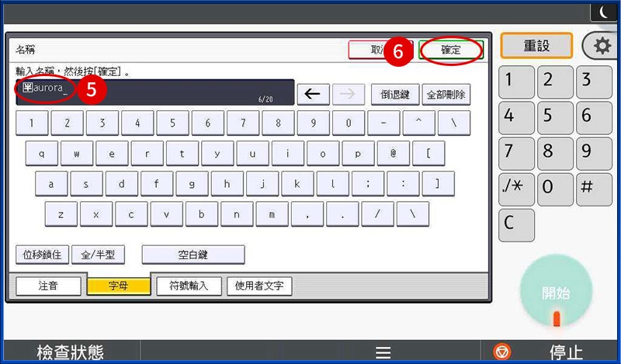Tap the on-screen keyboard key w
621x364 pixels.
click(77, 154)
